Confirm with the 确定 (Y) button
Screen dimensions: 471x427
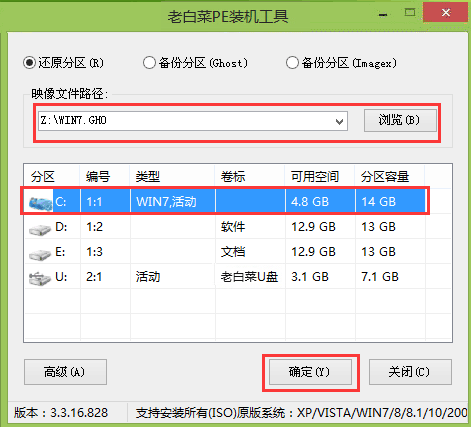(310, 372)
